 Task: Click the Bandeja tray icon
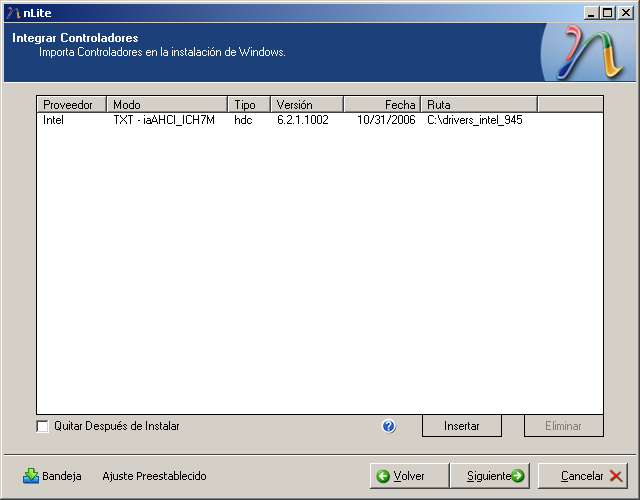click(x=31, y=476)
